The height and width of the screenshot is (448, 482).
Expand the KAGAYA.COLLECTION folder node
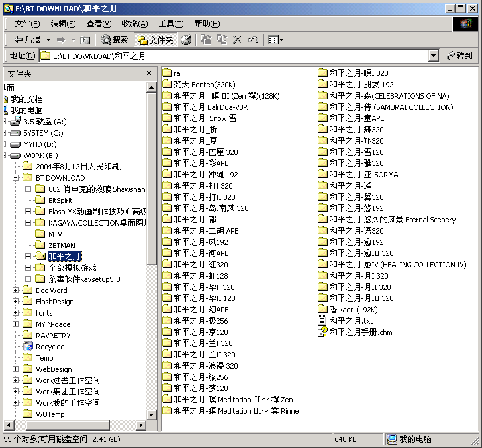(28, 222)
